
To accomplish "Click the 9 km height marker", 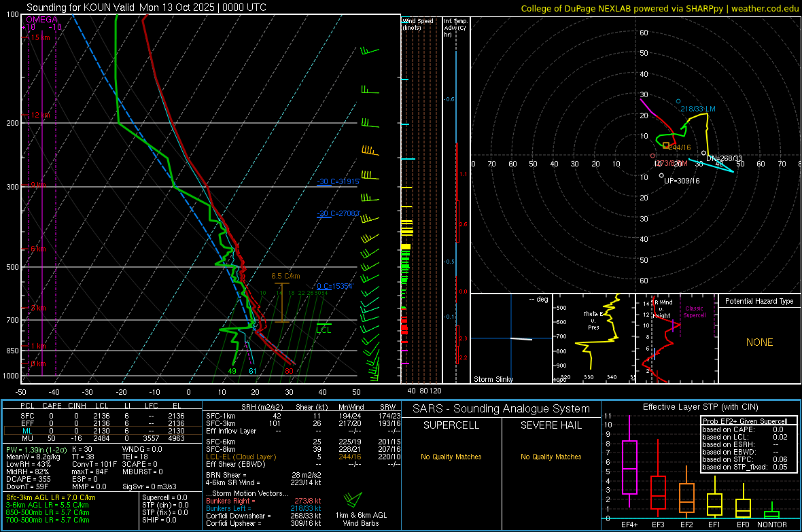I will (x=38, y=185).
